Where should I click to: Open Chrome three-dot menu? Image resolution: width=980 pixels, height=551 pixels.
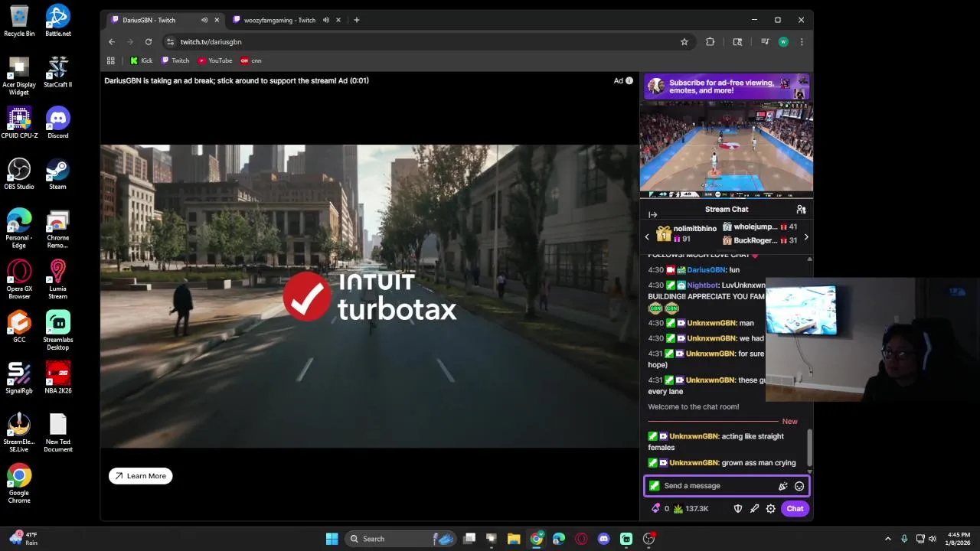802,42
